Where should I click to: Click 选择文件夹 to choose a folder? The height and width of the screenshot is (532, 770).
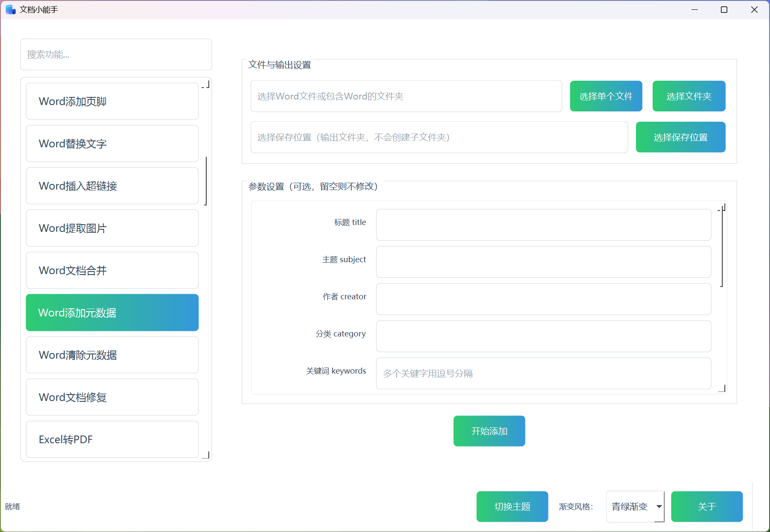[688, 96]
